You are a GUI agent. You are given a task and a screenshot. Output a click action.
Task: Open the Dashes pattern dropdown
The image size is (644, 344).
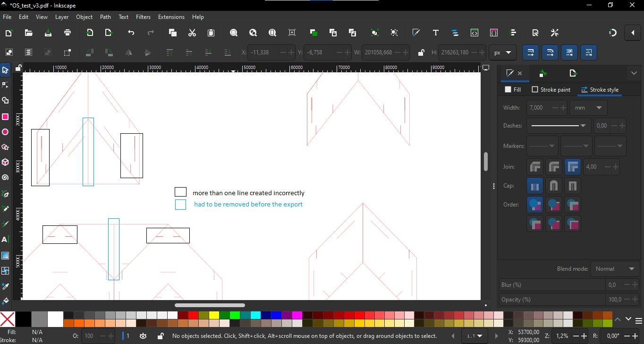[x=559, y=126]
